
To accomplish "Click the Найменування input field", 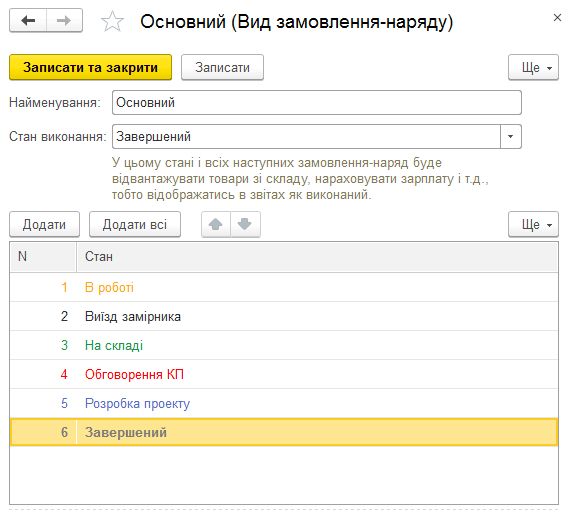I will [x=317, y=103].
